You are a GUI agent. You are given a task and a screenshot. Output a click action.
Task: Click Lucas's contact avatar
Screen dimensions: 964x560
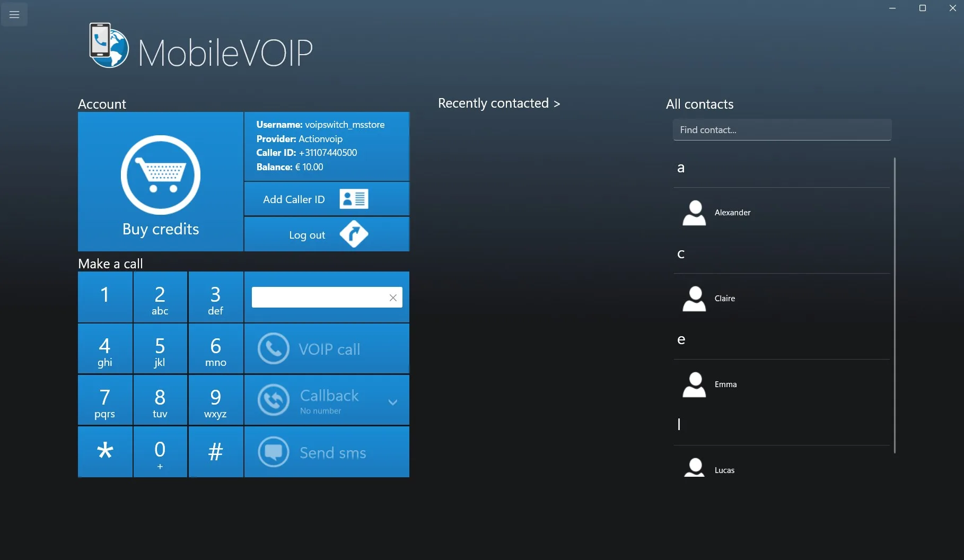[694, 468]
